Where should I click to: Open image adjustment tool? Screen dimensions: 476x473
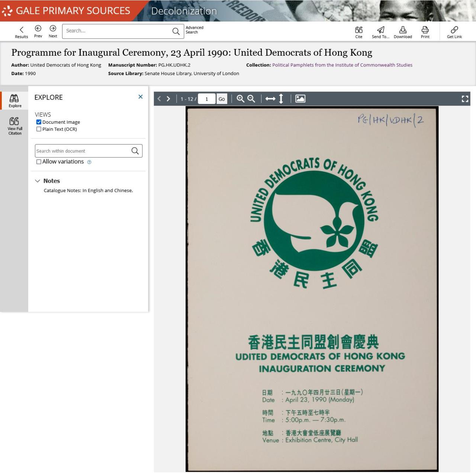click(300, 99)
